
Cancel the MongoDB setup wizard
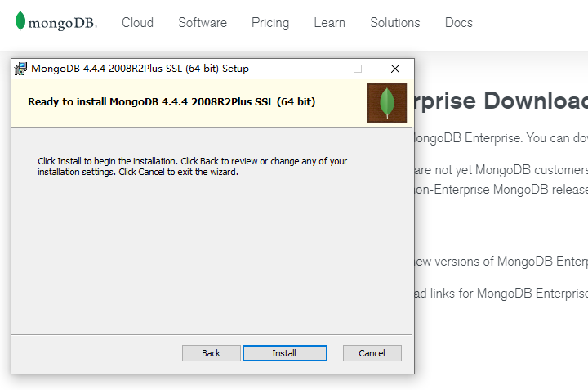pyautogui.click(x=372, y=353)
